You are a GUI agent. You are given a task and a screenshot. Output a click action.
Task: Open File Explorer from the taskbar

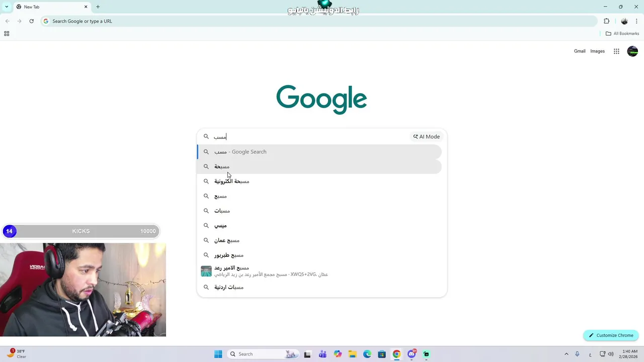(x=352, y=354)
